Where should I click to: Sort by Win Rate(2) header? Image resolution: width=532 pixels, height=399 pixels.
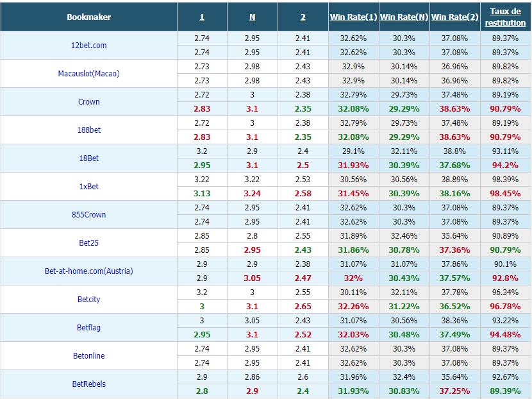(x=454, y=17)
